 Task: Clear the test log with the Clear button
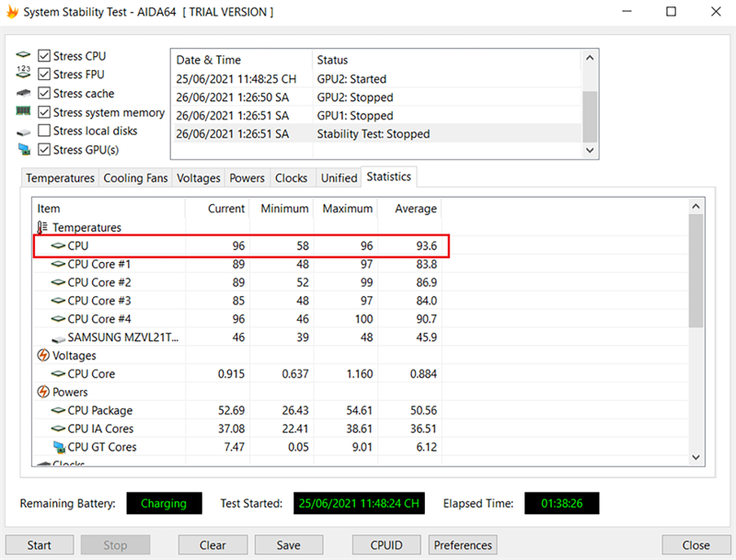[213, 545]
